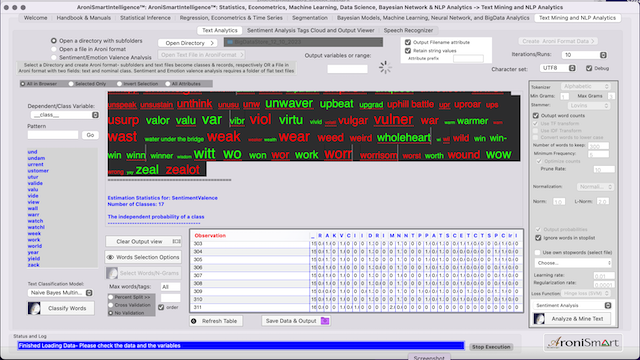The width and height of the screenshot is (640, 360).
Task: Toggle Ignore words in stoplist checkbox
Action: [x=538, y=238]
